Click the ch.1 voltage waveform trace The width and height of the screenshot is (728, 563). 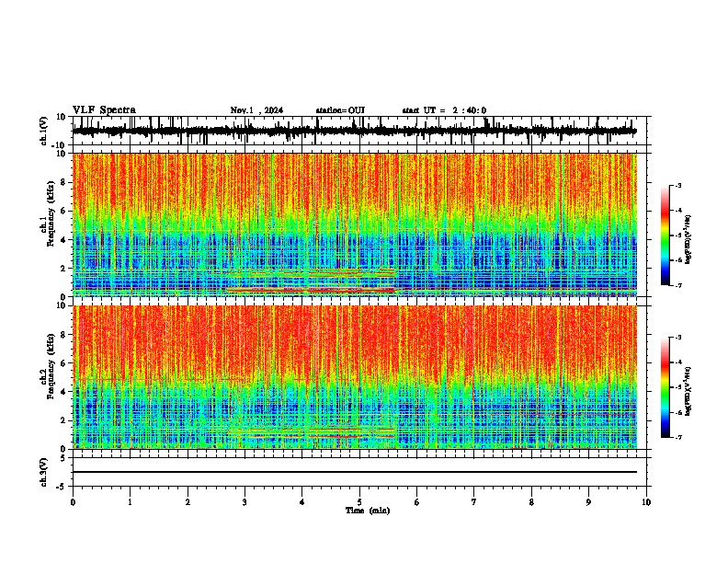(x=354, y=131)
